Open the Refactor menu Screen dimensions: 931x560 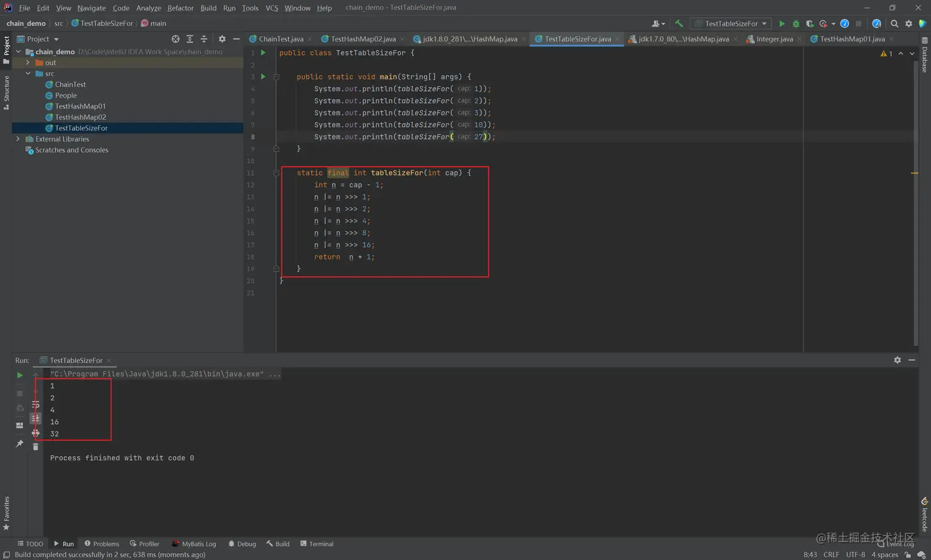180,8
